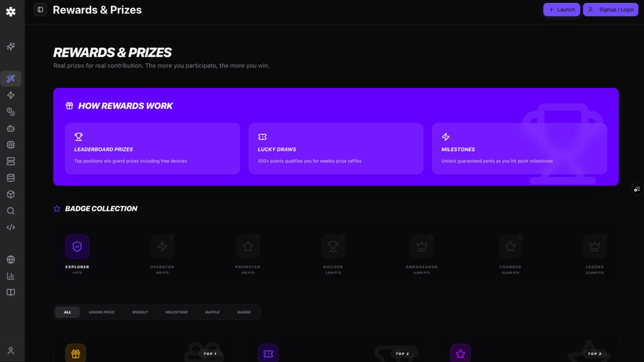
Task: Open the robot bot sidebar item
Action: coord(11,128)
